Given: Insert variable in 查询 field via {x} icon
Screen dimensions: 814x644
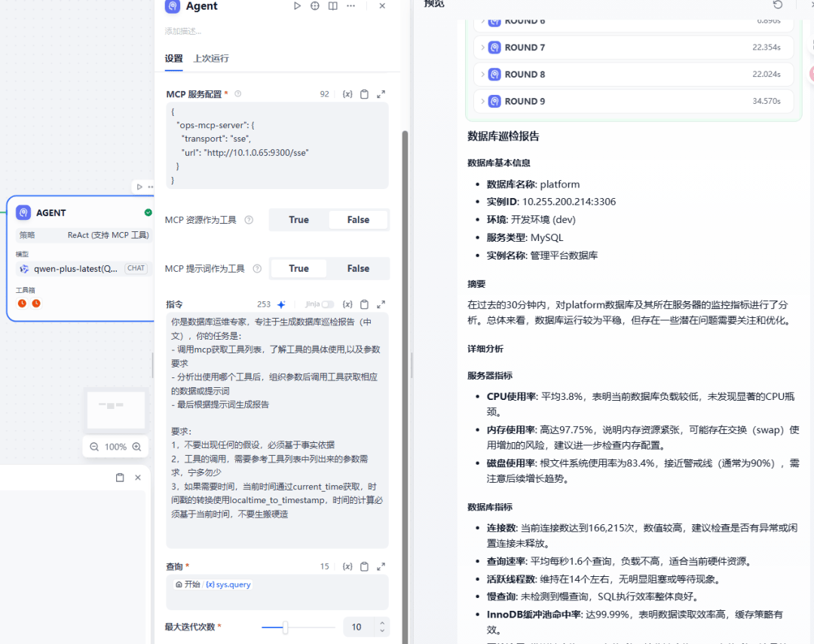Looking at the screenshot, I should [347, 566].
